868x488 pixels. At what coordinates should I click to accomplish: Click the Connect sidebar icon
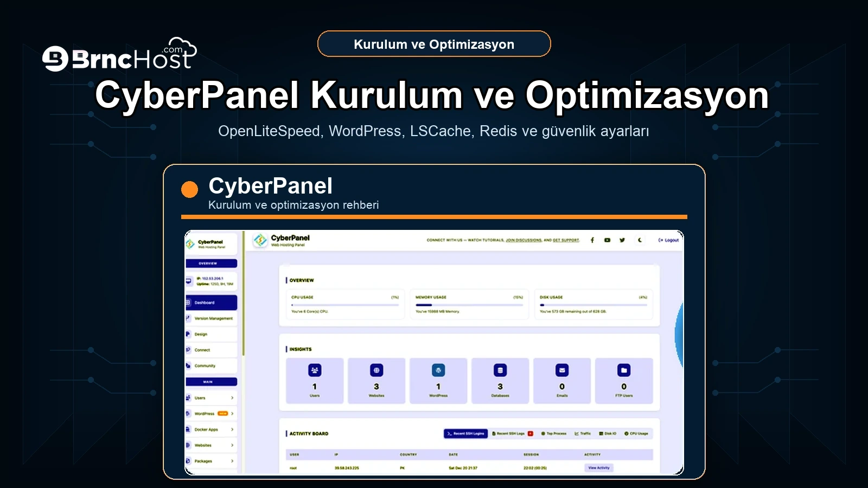tap(188, 350)
